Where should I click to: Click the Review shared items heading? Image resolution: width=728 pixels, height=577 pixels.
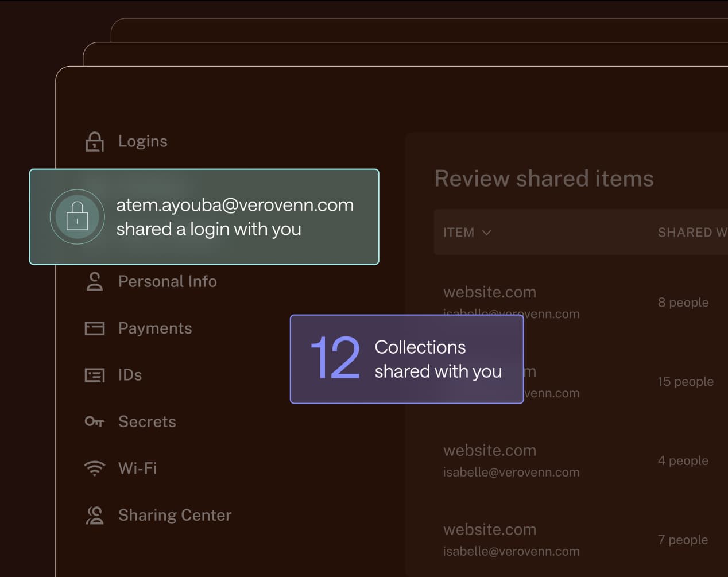pyautogui.click(x=544, y=179)
